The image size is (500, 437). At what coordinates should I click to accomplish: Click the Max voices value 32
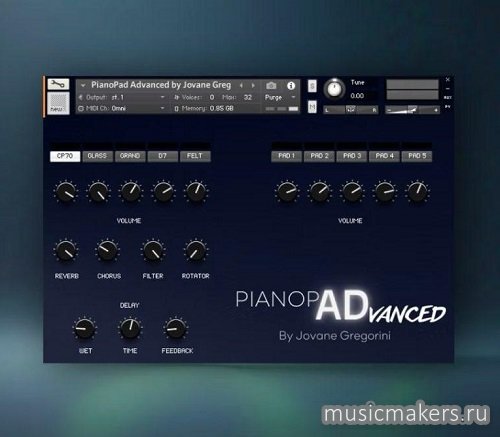(248, 97)
